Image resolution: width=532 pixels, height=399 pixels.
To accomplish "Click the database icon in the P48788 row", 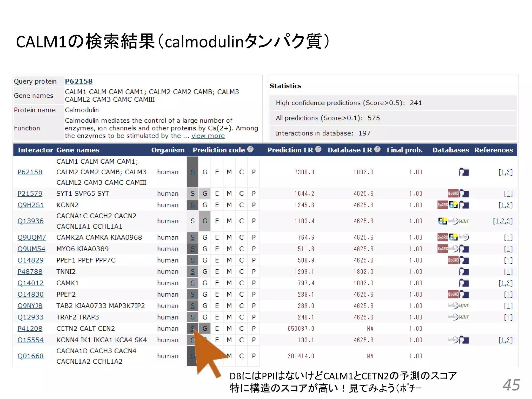I will point(464,272).
